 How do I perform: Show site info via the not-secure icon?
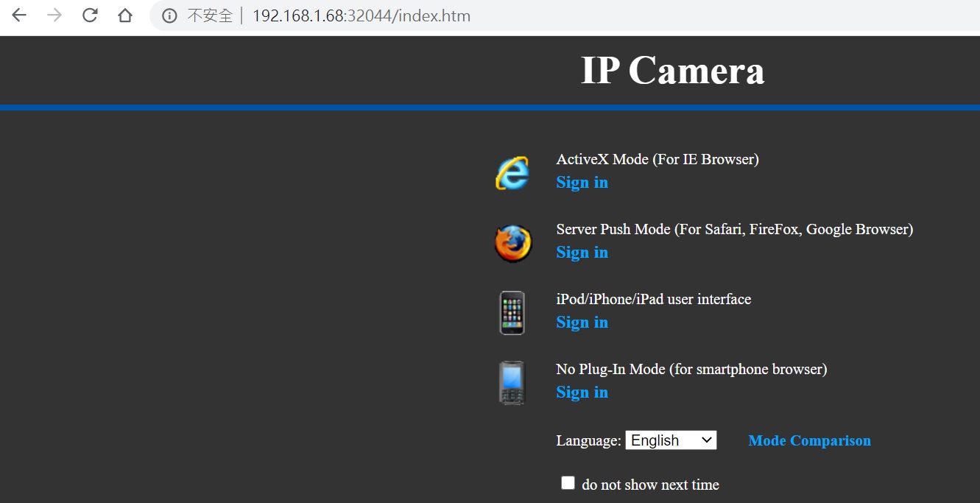click(x=170, y=15)
